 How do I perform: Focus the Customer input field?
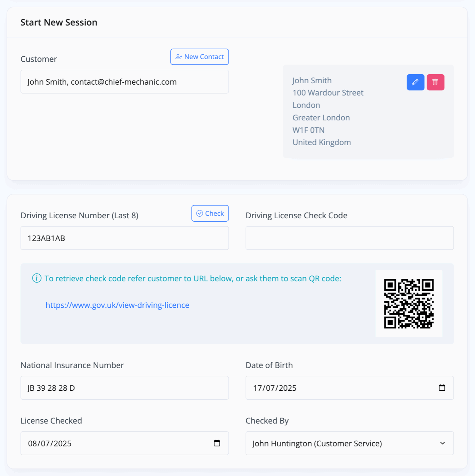click(x=125, y=82)
